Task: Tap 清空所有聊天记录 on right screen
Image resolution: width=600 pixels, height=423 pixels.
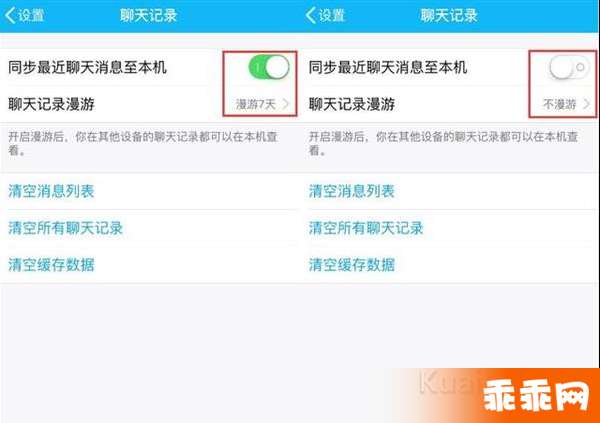Action: 366,228
